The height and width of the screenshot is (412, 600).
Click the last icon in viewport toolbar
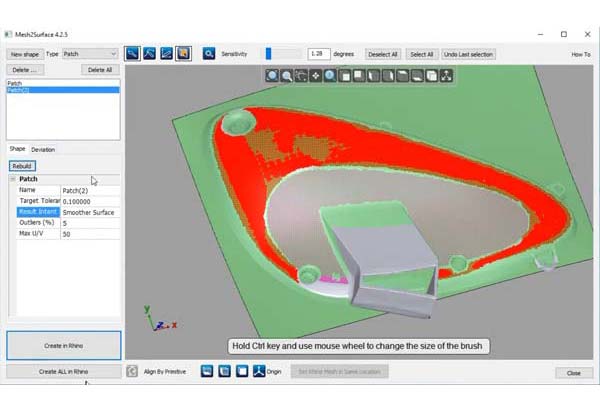coord(445,75)
